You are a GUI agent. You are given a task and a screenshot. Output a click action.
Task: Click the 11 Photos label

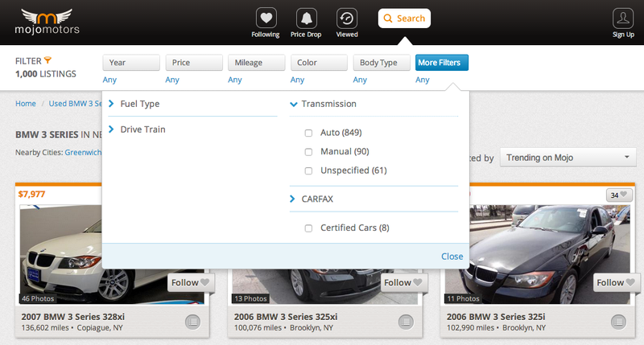[463, 298]
